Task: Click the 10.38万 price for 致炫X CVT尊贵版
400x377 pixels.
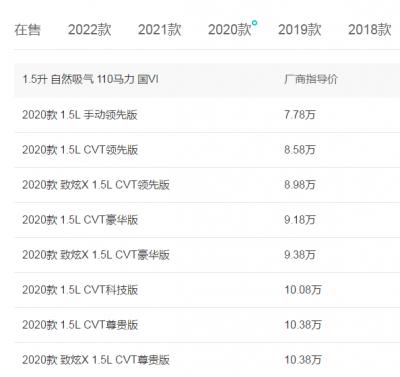Action: (303, 360)
